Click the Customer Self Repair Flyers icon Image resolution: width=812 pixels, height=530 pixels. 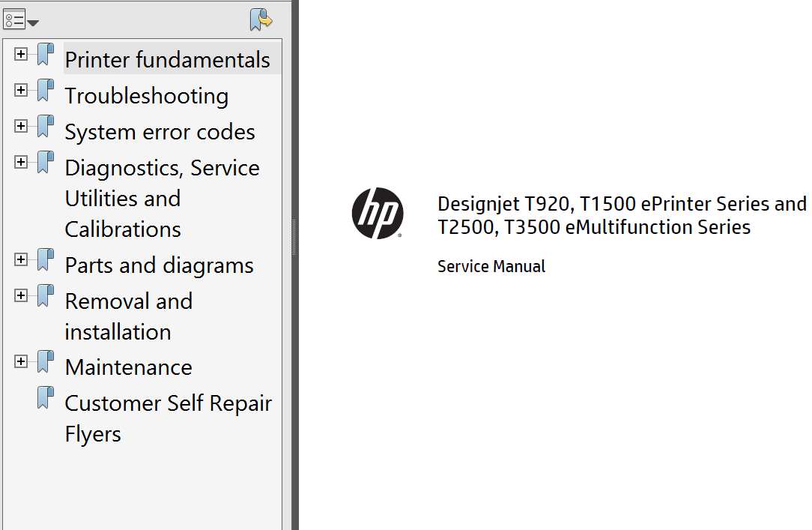pyautogui.click(x=46, y=397)
